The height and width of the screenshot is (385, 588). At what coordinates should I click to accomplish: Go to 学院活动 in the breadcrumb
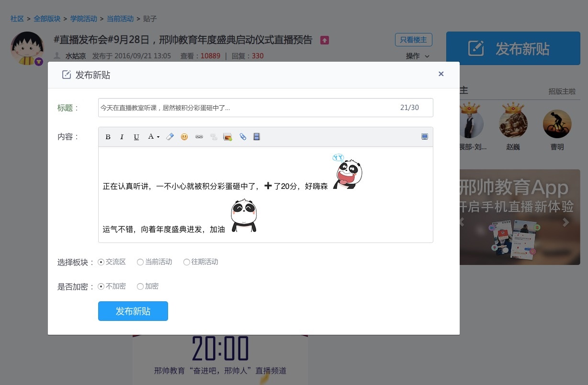(83, 19)
